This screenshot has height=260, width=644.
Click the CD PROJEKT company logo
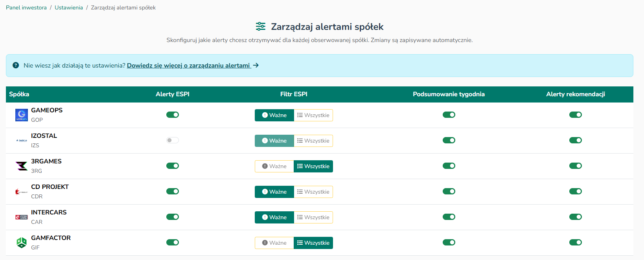pos(22,192)
